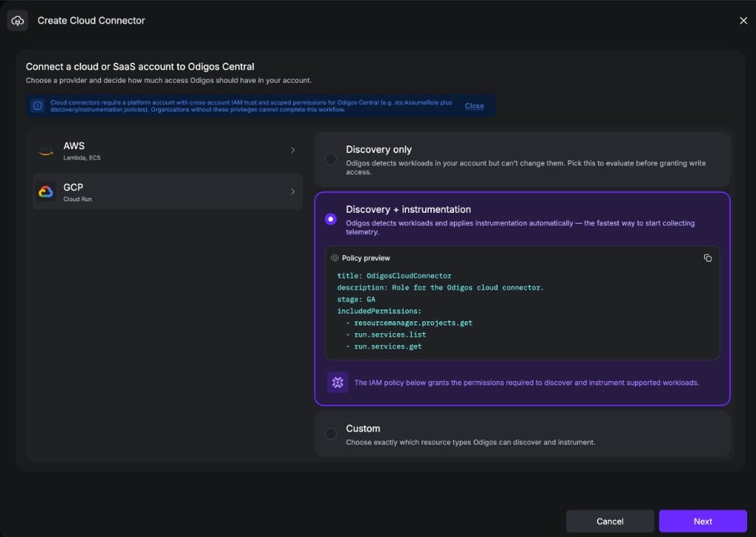
Task: Click the 'Cloud Run' subtitle under GCP
Action: [x=78, y=199]
